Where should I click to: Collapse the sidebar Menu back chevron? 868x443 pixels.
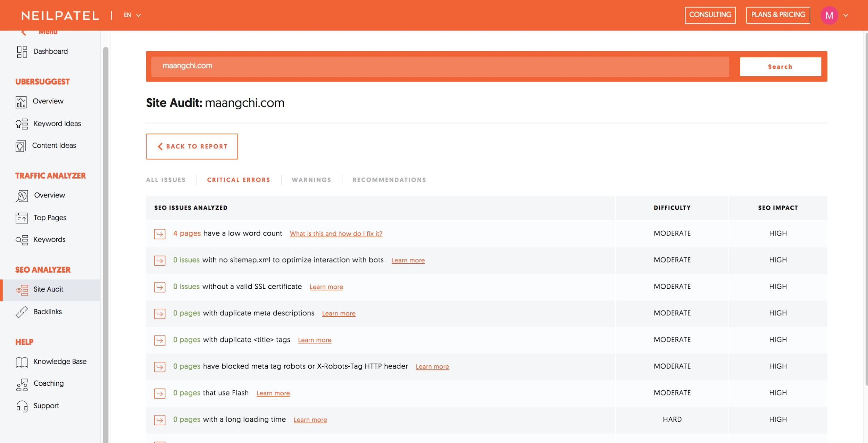click(24, 33)
